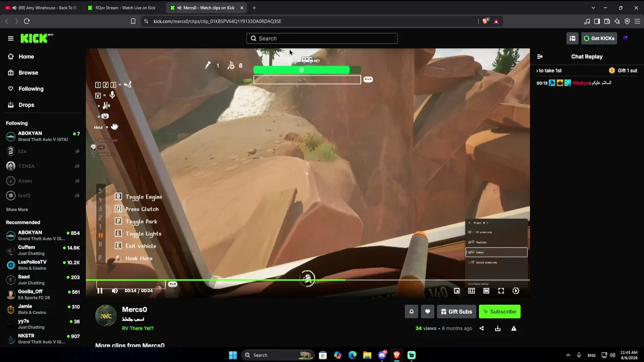This screenshot has width=644, height=362.
Task: Click the Kick search field
Action: click(322, 38)
